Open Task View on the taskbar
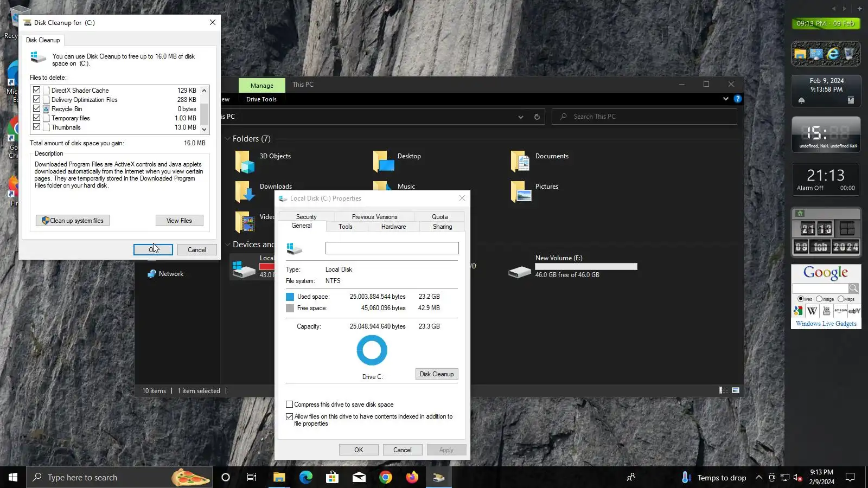The image size is (868, 488). [252, 477]
